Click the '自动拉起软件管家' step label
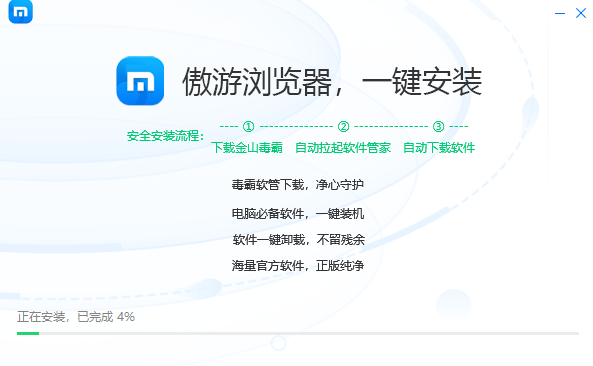Image resolution: width=593 pixels, height=366 pixels. 343,147
